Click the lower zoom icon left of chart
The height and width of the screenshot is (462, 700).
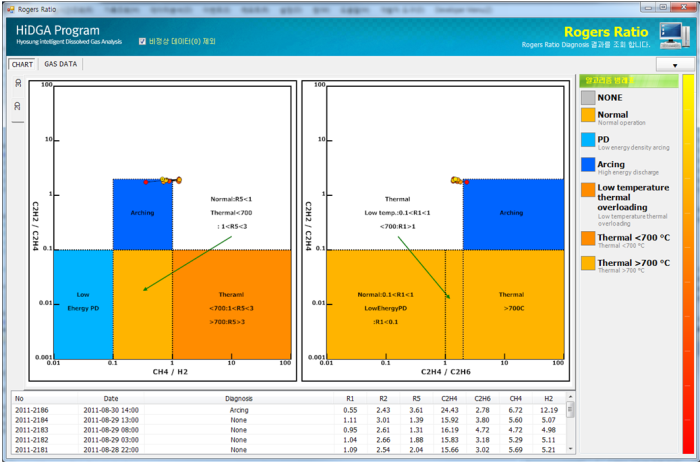pyautogui.click(x=18, y=105)
